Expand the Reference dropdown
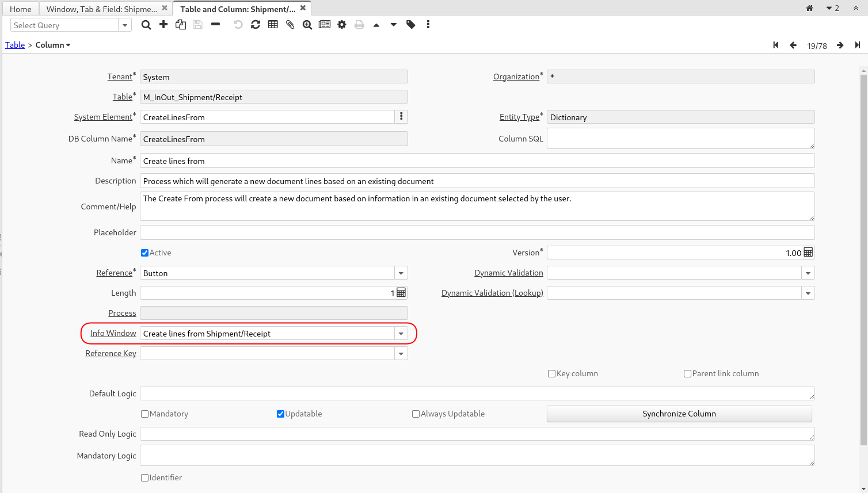Image resolution: width=868 pixels, height=493 pixels. [401, 273]
